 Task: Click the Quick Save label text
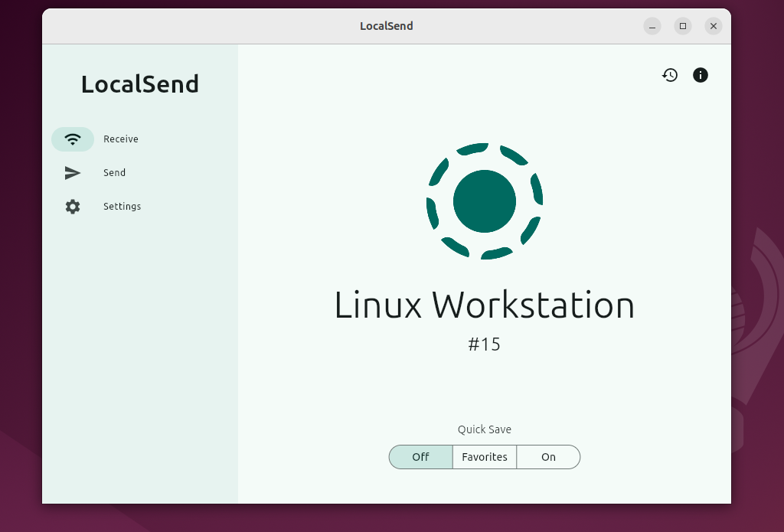(485, 429)
